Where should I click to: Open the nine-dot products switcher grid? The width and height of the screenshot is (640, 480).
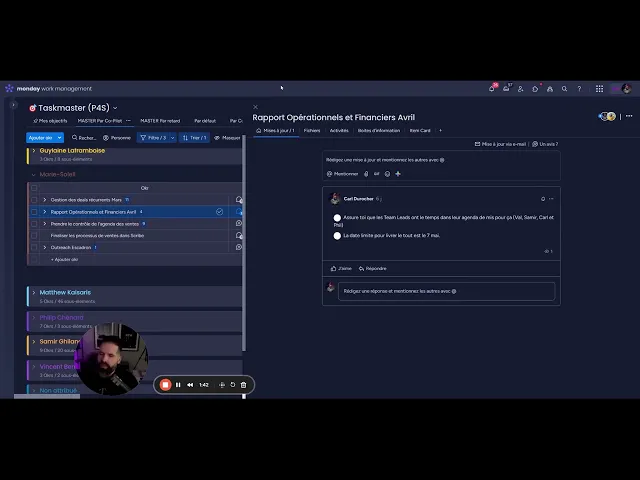point(599,89)
